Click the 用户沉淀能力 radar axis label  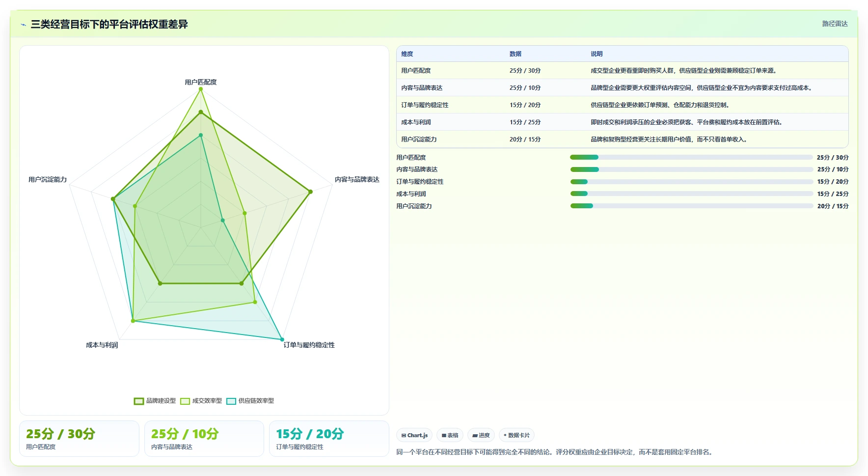click(x=48, y=179)
